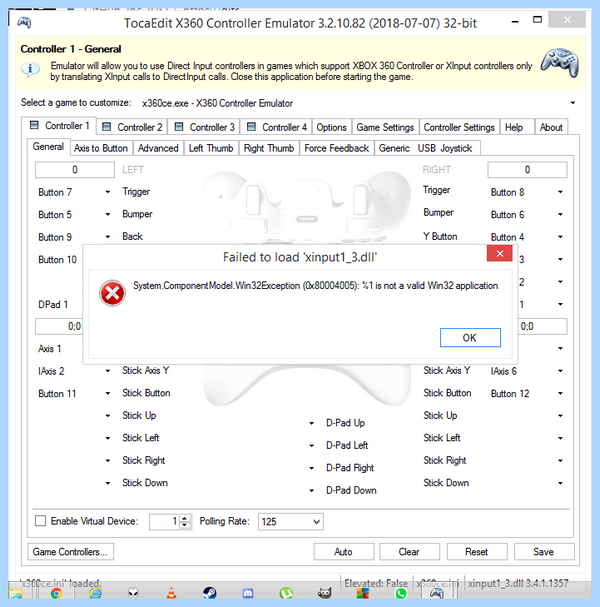Expand the Button 4 Y Button dropdown
The height and width of the screenshot is (607, 600).
(560, 237)
